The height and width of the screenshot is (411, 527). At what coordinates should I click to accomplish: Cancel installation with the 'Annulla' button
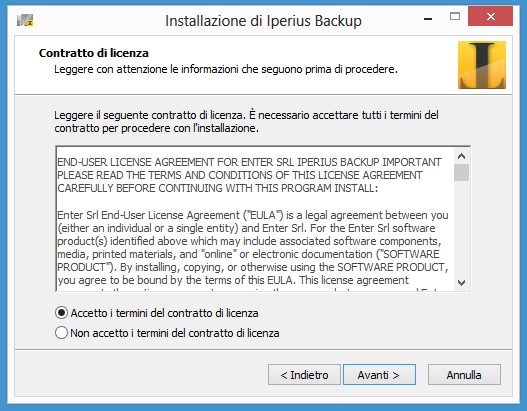464,375
